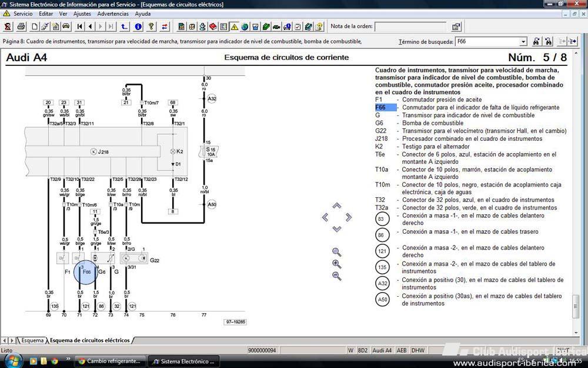Click the checkmark box toolbar icon
This screenshot has height=368, width=588.
[298, 26]
